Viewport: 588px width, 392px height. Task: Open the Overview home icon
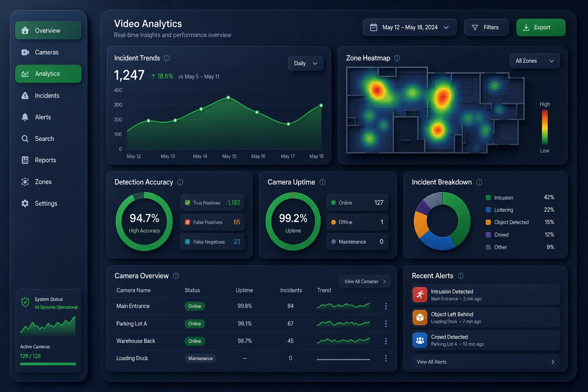25,31
